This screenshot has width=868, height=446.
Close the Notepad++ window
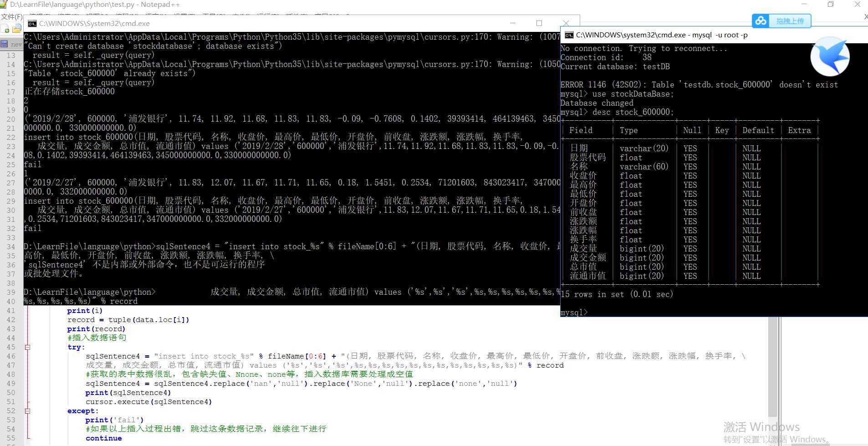pos(857,4)
